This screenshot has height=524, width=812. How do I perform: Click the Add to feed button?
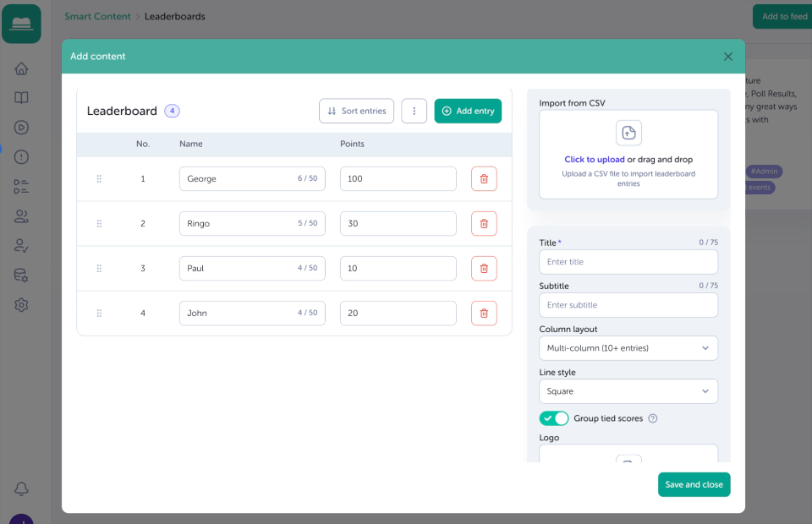point(783,17)
